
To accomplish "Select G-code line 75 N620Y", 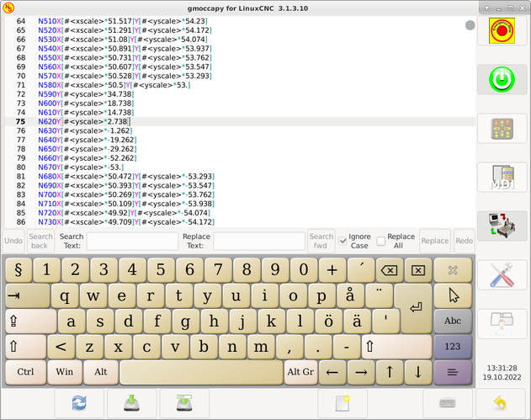I will click(84, 122).
